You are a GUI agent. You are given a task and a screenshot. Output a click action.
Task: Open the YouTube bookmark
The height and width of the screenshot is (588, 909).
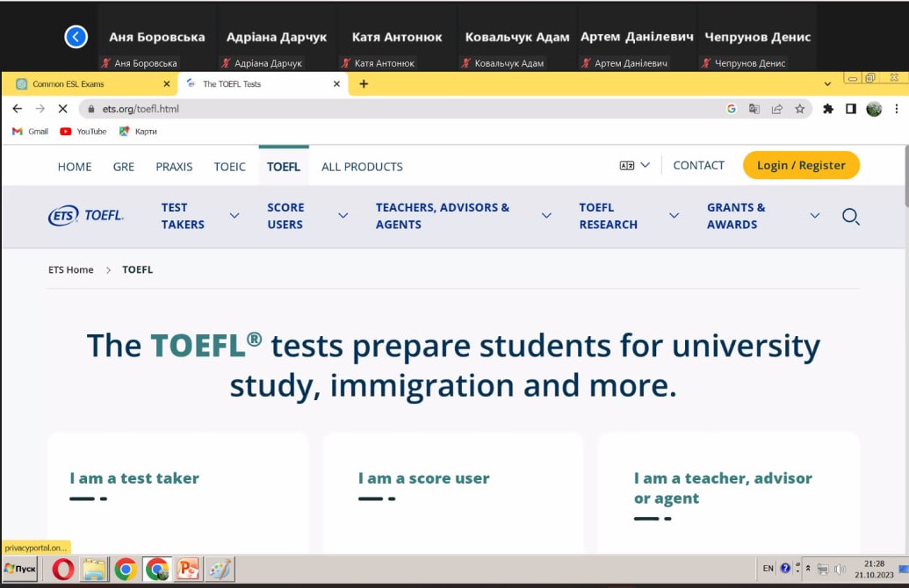pyautogui.click(x=83, y=132)
